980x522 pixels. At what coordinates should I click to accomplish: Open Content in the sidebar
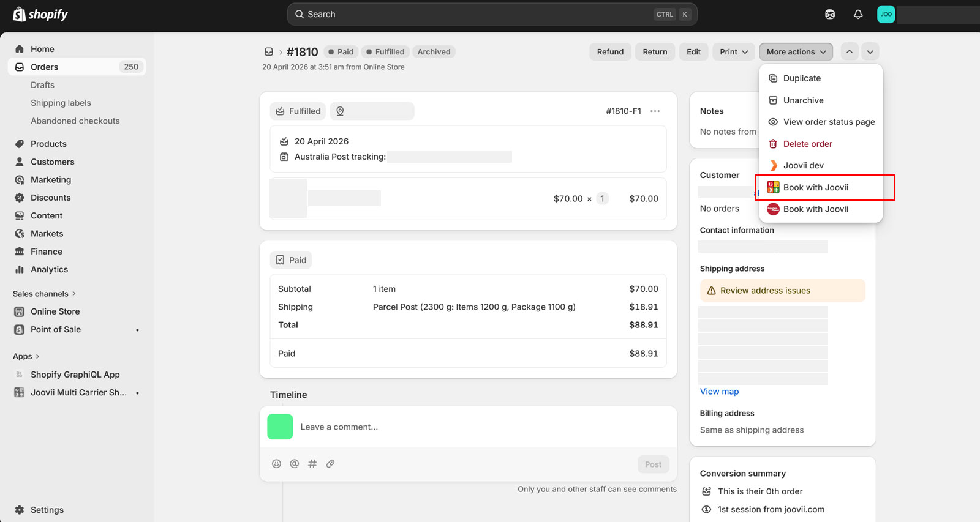tap(77, 215)
